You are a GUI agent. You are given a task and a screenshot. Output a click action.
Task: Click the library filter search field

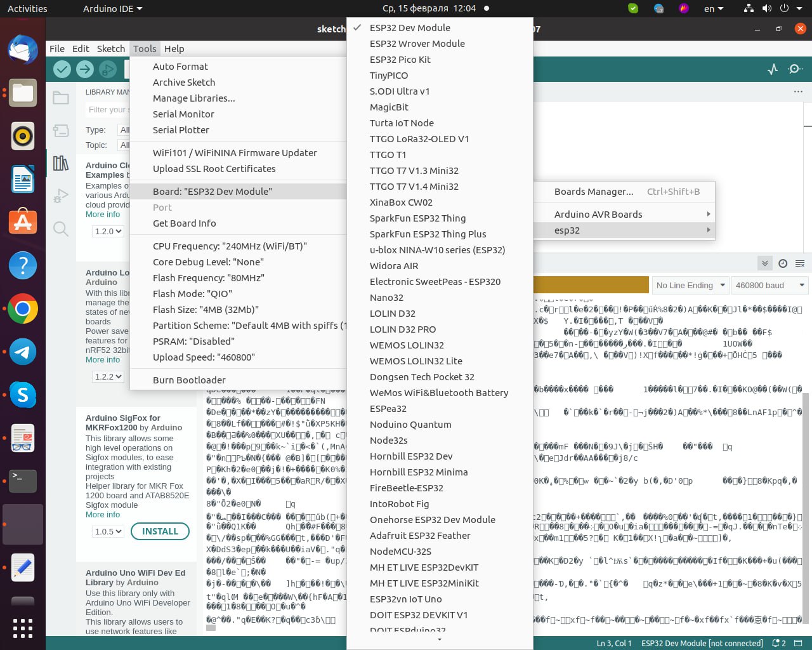pos(108,110)
